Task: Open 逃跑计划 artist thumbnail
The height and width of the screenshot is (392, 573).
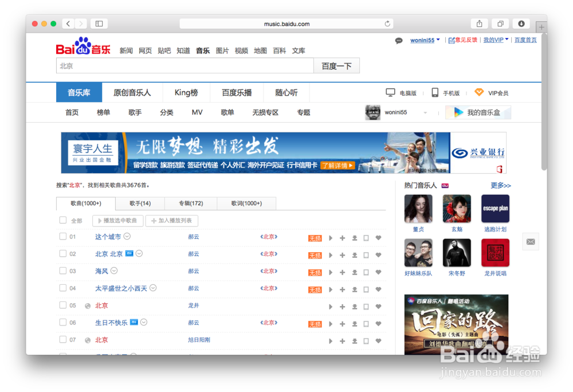Action: click(495, 209)
